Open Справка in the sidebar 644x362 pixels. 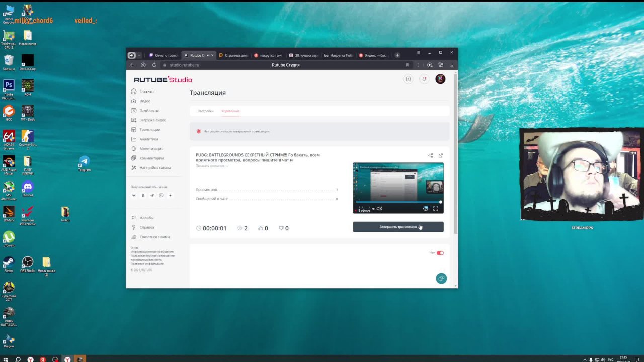[142, 227]
